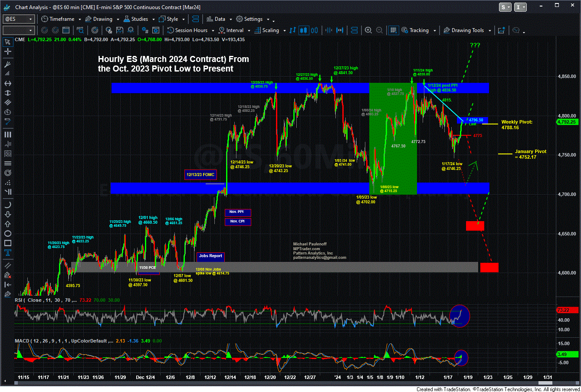Expand the Timeframe dropdown arrow
This screenshot has width=581, height=392.
click(x=80, y=20)
